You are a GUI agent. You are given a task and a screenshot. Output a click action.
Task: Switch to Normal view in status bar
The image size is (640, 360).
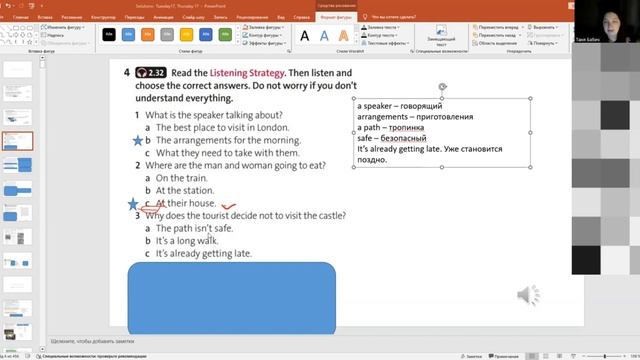tap(532, 356)
